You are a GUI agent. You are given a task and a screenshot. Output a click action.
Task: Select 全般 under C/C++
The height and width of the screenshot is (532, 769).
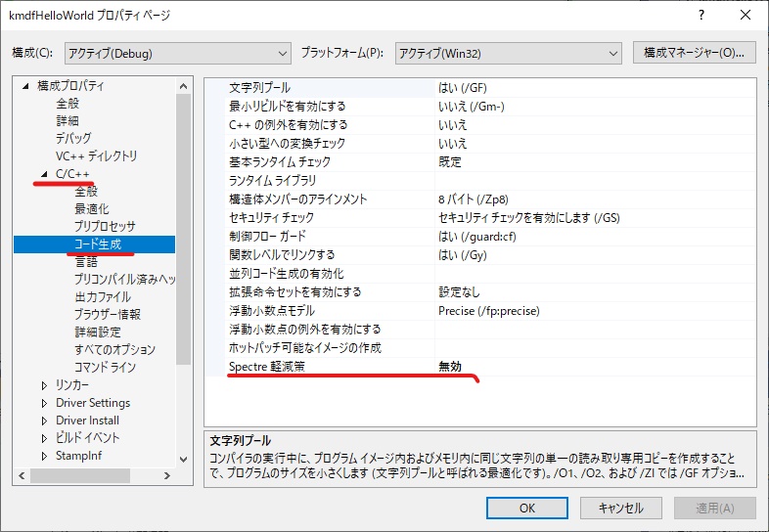(86, 192)
